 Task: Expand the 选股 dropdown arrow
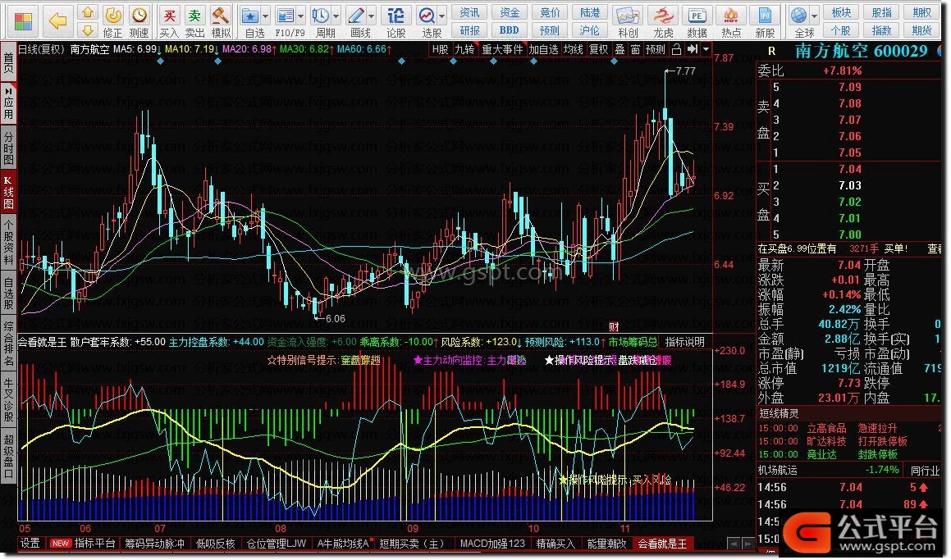point(442,16)
